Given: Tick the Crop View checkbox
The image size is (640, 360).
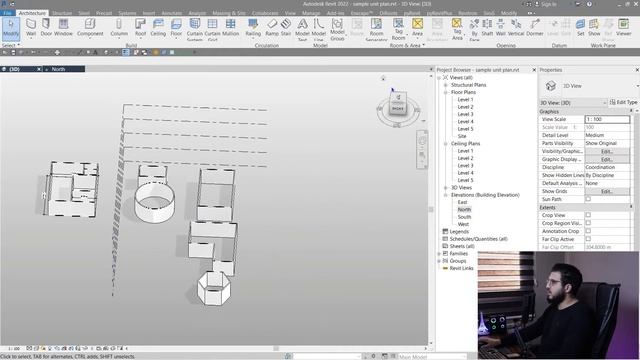Looking at the screenshot, I should click(x=588, y=215).
